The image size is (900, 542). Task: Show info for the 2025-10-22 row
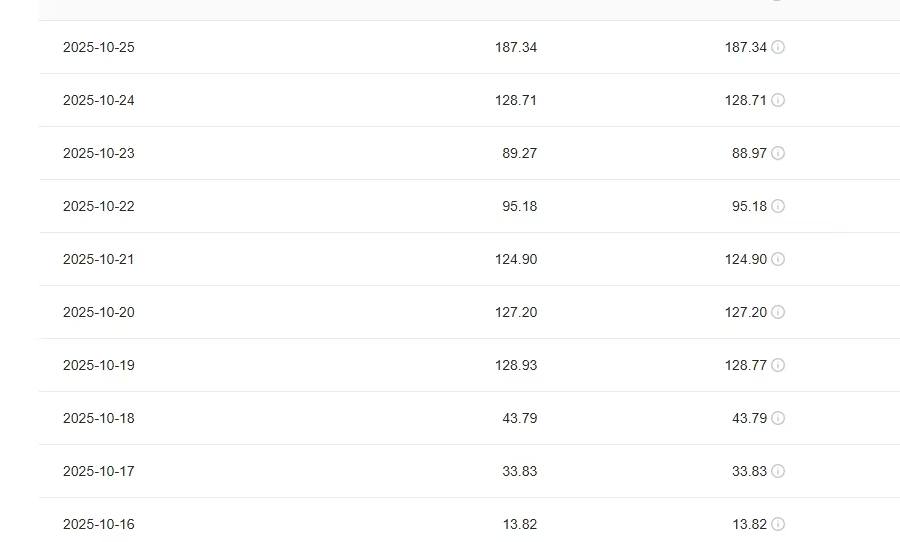[778, 206]
